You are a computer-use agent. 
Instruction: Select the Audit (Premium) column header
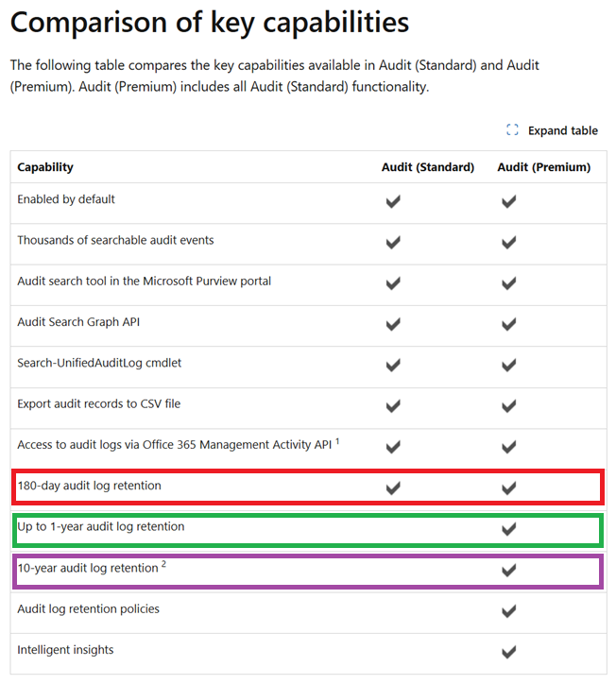pos(543,167)
